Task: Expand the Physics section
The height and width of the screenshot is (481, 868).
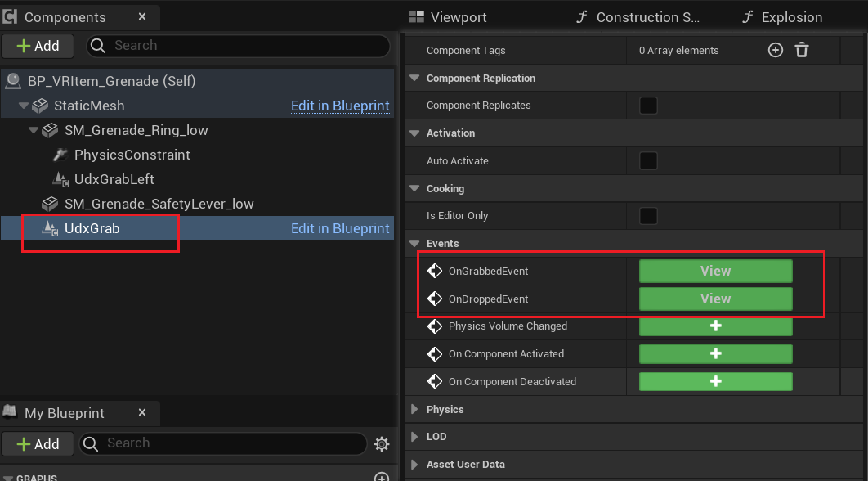Action: tap(414, 409)
